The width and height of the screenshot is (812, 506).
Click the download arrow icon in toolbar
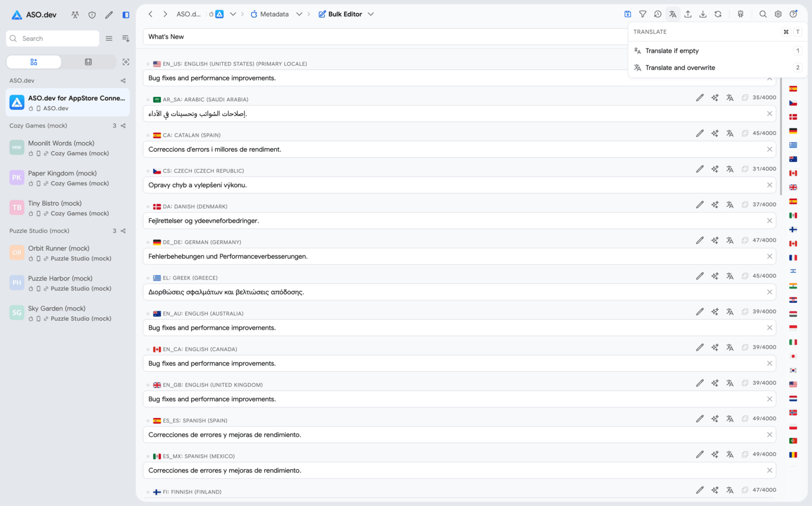tap(703, 14)
